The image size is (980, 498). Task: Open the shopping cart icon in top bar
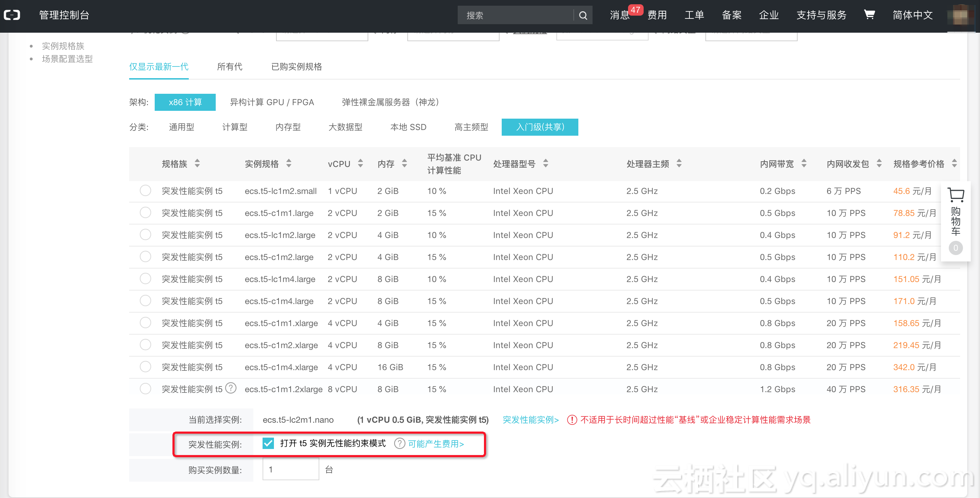tap(869, 15)
